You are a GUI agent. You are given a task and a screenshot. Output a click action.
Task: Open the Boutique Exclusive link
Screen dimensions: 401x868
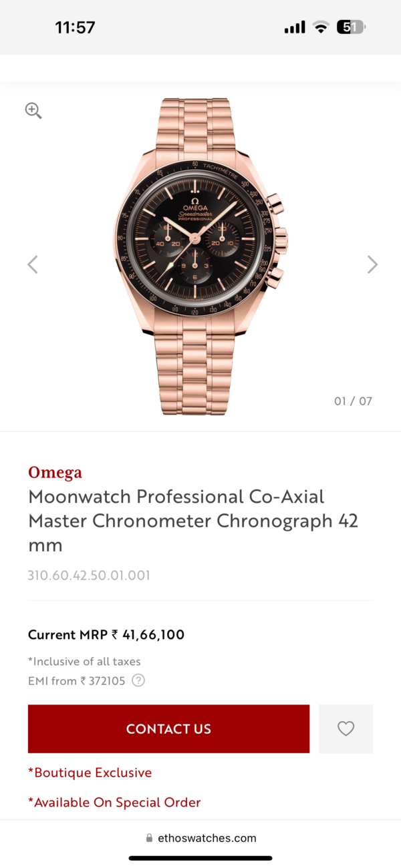click(x=90, y=772)
